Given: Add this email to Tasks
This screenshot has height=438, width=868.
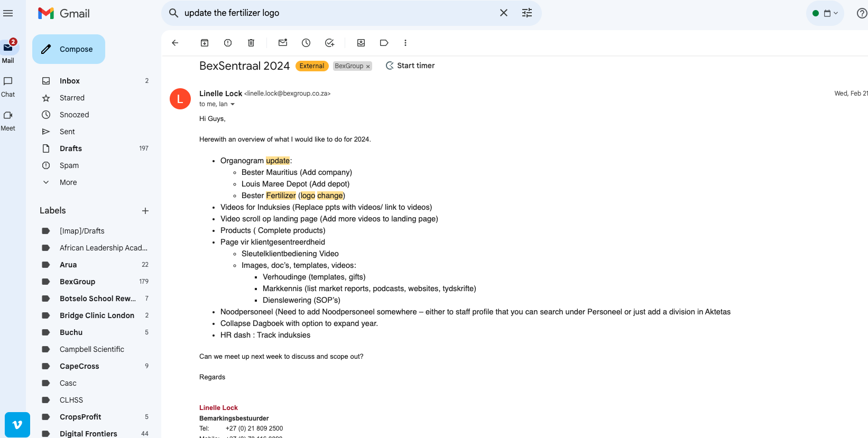Looking at the screenshot, I should click(x=329, y=43).
